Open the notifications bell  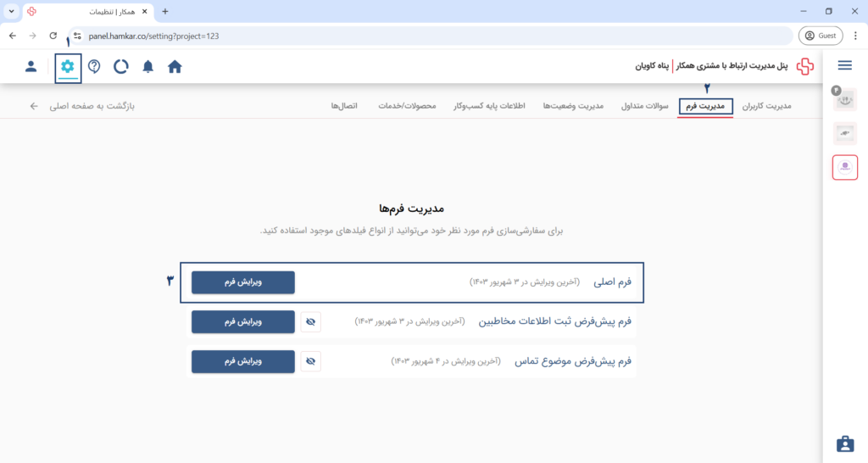[147, 66]
